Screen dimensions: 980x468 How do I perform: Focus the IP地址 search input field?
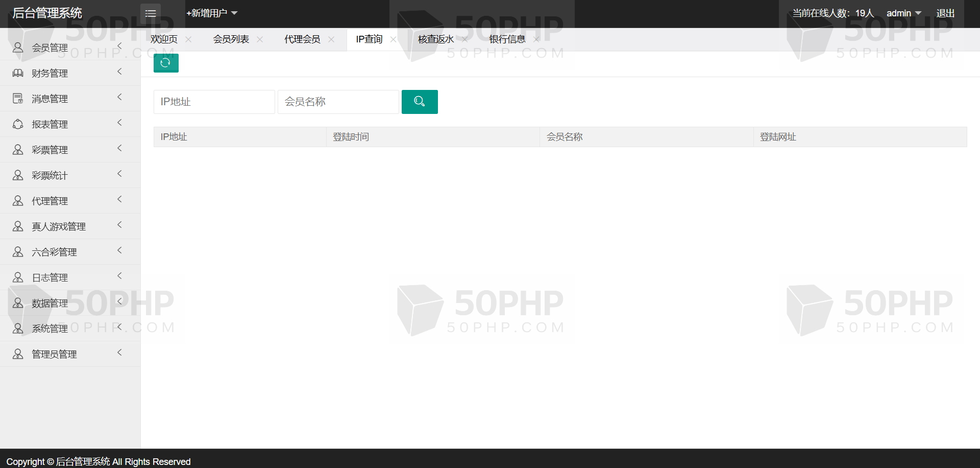pos(214,102)
